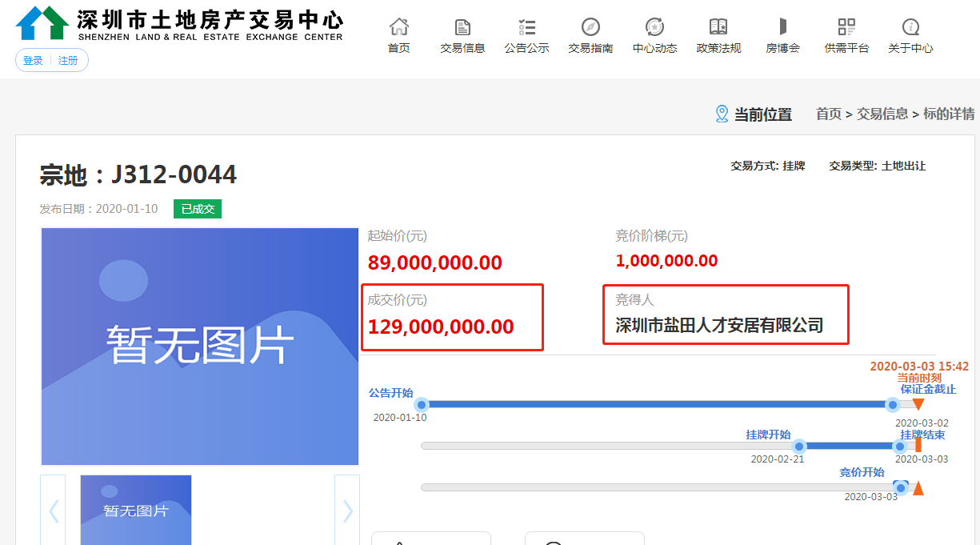
Task: Click the 2020-02-21 date under 挂牌开始
Action: click(778, 459)
